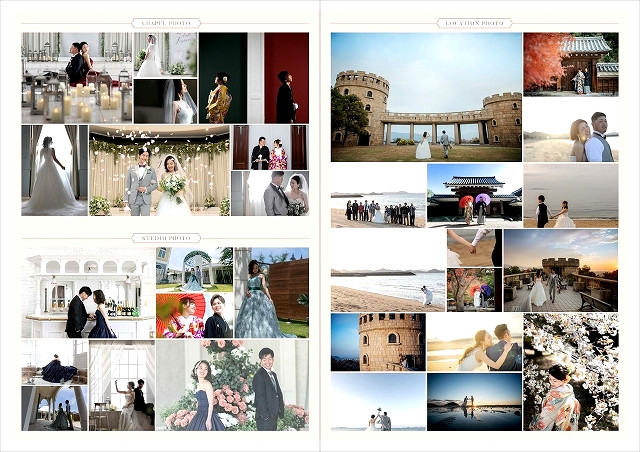Viewport: 640px width, 452px height.
Task: Click the flower petal ceremony couple photo
Action: point(159,170)
